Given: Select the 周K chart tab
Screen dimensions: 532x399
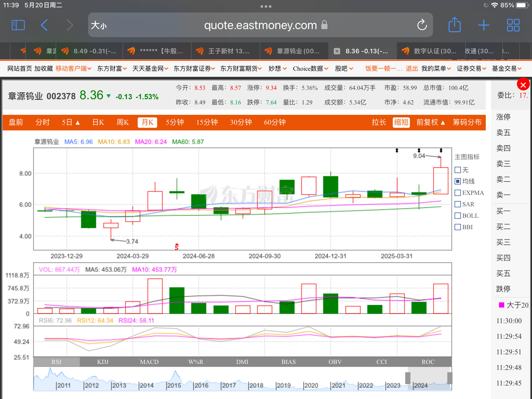Looking at the screenshot, I should [123, 122].
